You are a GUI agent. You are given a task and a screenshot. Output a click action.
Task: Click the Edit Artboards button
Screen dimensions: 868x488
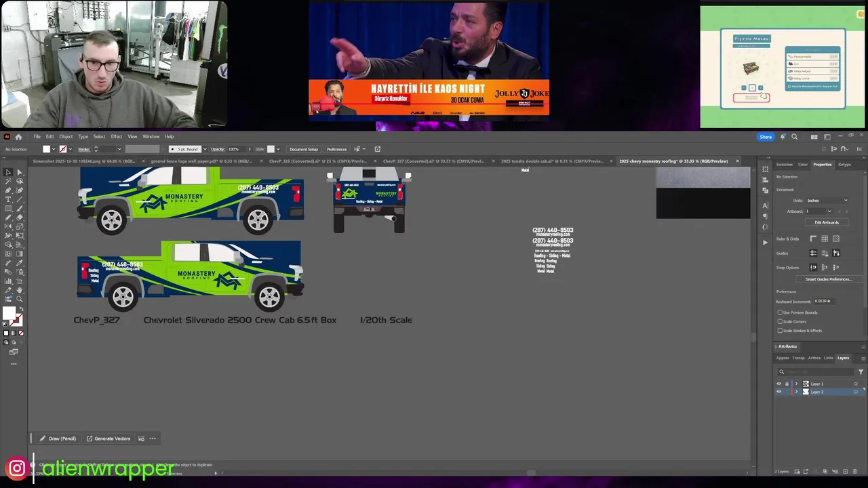(x=826, y=222)
